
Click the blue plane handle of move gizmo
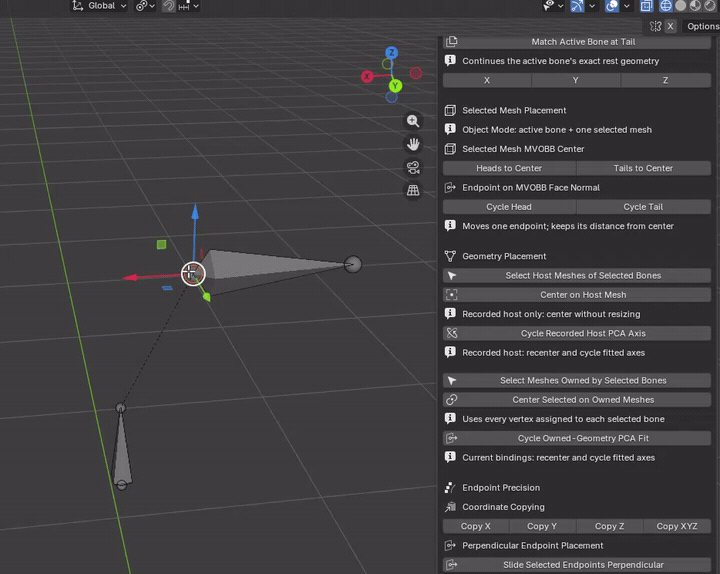[x=167, y=288]
